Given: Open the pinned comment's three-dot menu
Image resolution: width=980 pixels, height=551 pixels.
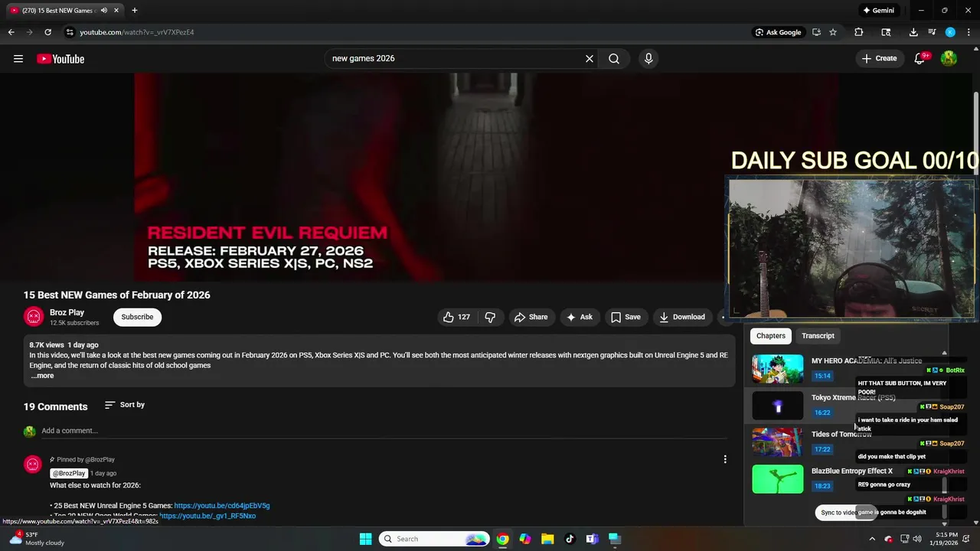Looking at the screenshot, I should (725, 459).
